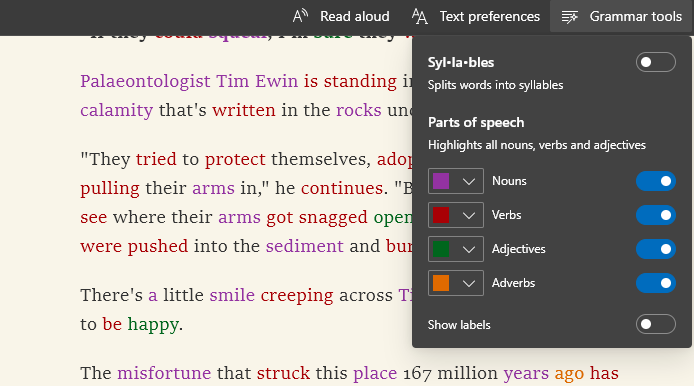Select the orange Adverbs color swatch
The image size is (694, 386).
coord(441,283)
